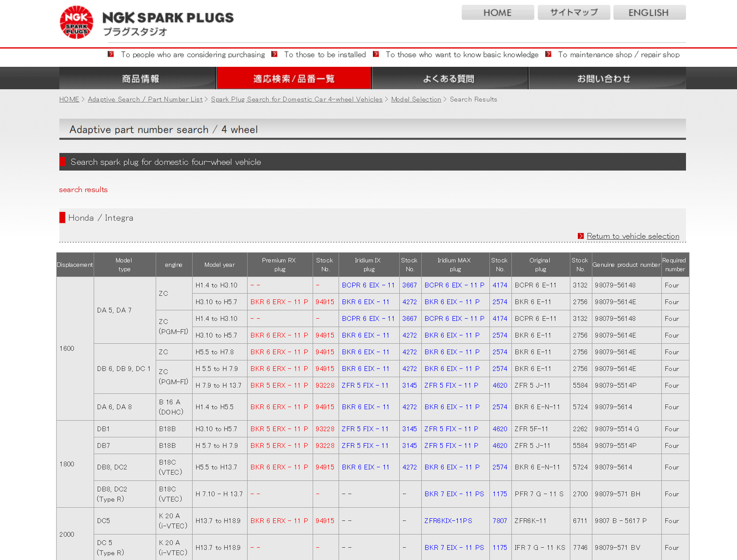Open stock 2574 in DA 6, DA 8 row
Image resolution: width=737 pixels, height=560 pixels.
500,407
